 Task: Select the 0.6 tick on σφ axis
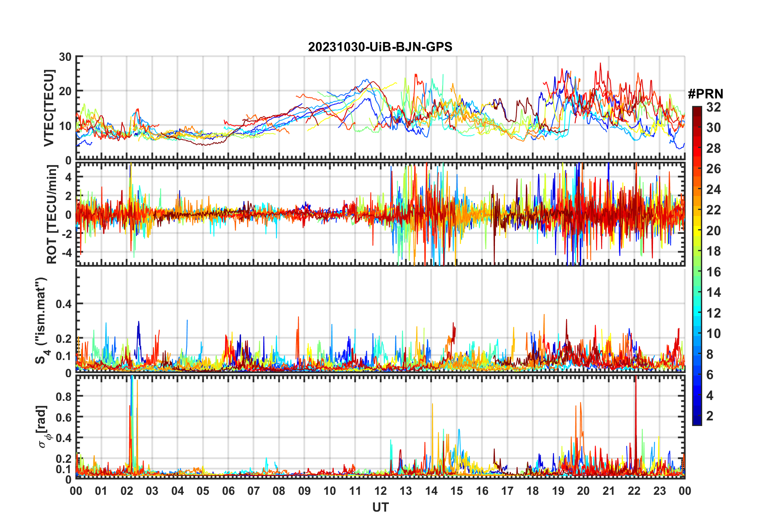click(x=64, y=417)
